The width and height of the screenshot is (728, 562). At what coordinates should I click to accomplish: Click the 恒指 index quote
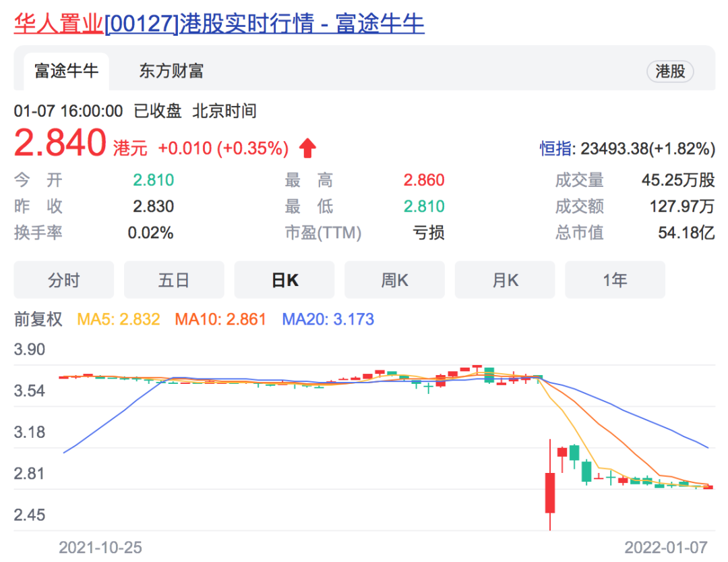click(x=629, y=148)
